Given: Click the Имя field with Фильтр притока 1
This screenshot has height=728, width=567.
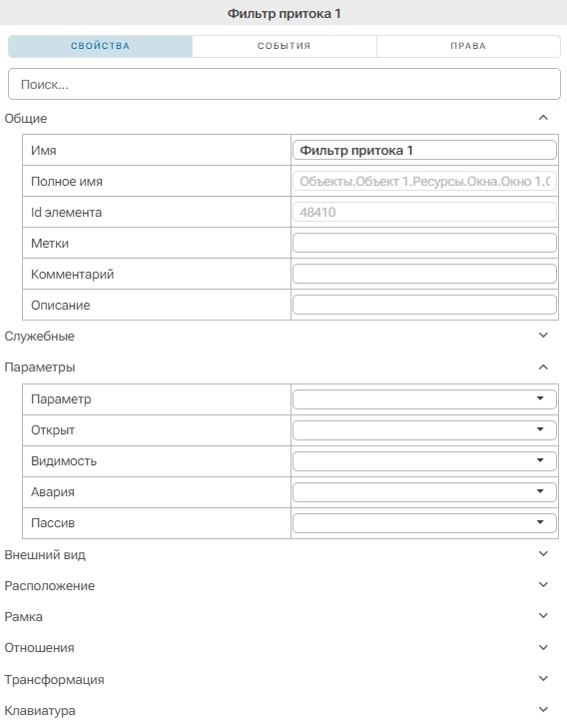Looking at the screenshot, I should 424,150.
